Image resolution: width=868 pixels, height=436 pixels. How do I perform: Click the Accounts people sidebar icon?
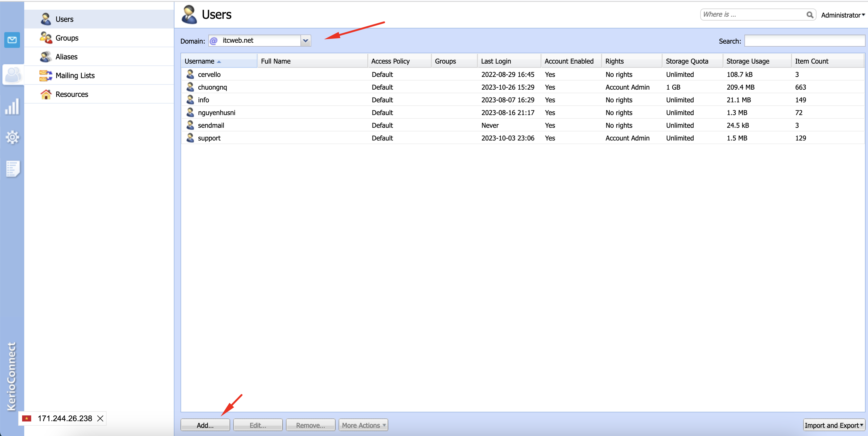[13, 75]
